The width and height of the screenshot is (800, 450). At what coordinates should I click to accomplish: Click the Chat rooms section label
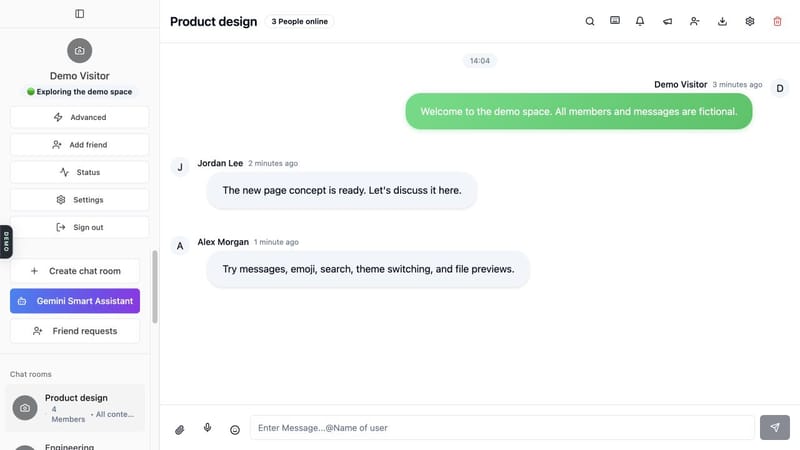(31, 374)
